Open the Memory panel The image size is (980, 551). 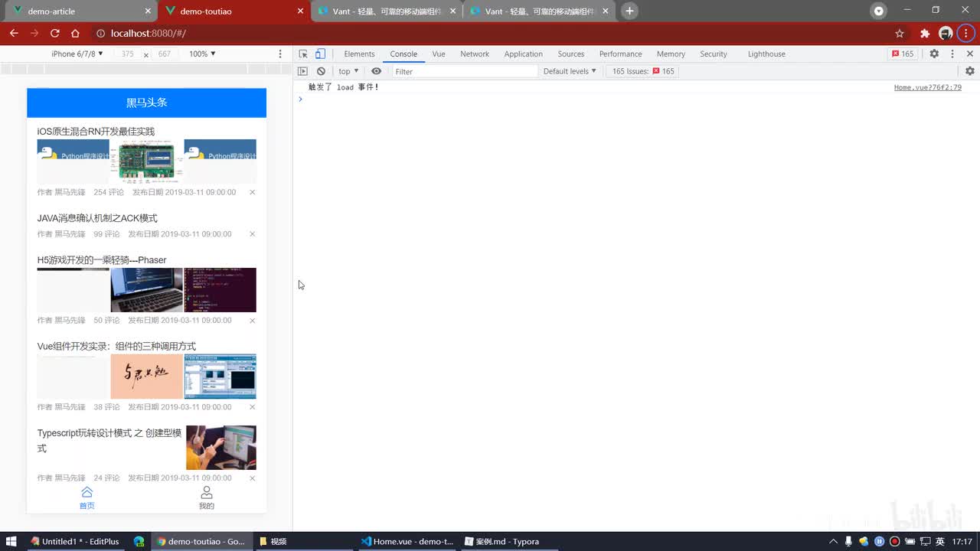click(x=671, y=54)
